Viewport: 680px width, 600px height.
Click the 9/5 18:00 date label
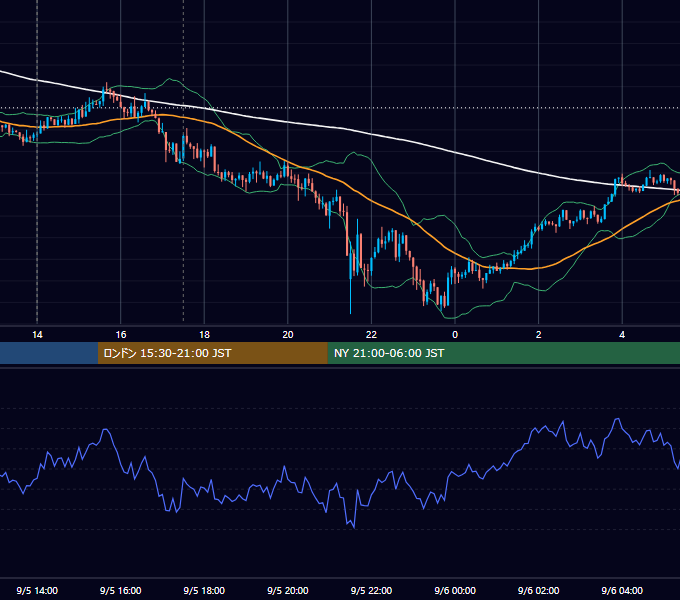(x=204, y=590)
